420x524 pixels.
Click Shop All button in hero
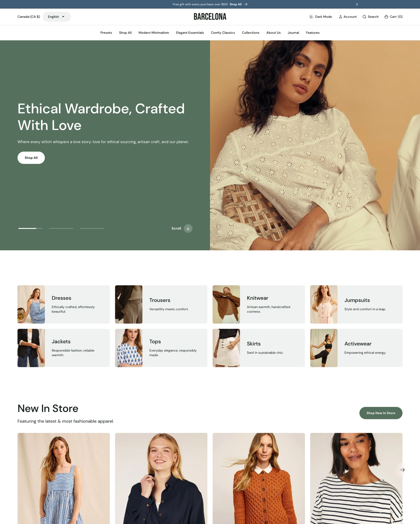tap(31, 158)
